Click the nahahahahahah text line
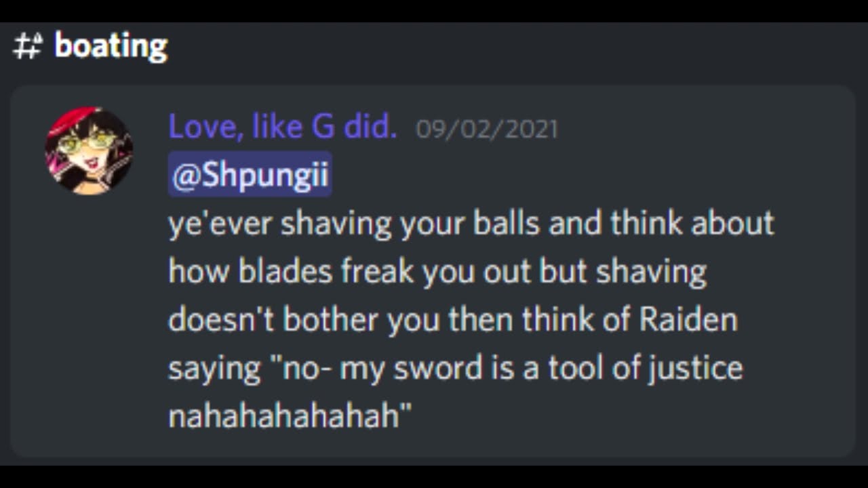 [x=290, y=415]
